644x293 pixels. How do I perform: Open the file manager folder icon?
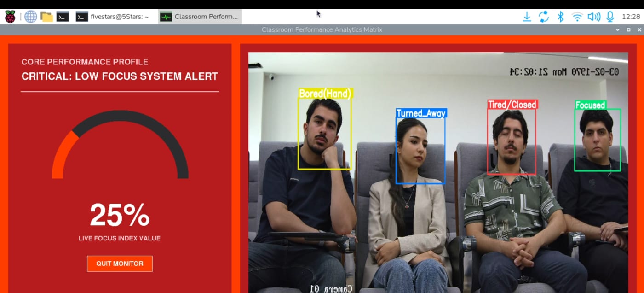(46, 17)
